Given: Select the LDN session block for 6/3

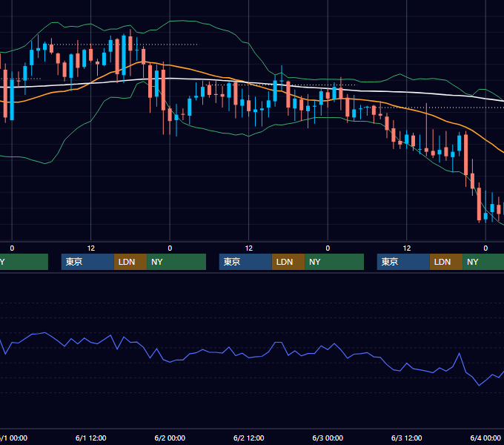Looking at the screenshot, I should [446, 262].
